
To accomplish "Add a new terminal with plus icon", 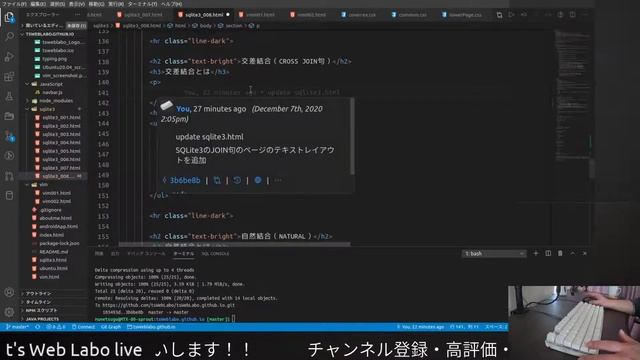I will pyautogui.click(x=536, y=253).
